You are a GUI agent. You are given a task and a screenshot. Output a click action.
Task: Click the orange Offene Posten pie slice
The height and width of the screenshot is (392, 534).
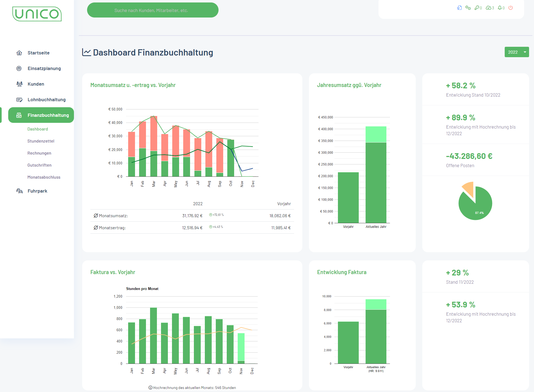click(469, 188)
